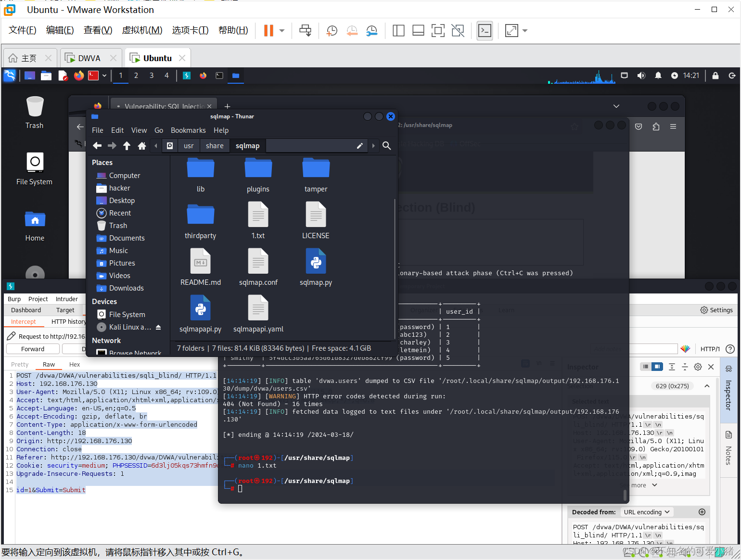This screenshot has width=741, height=560.
Task: Take a VMware snapshot
Action: [332, 31]
